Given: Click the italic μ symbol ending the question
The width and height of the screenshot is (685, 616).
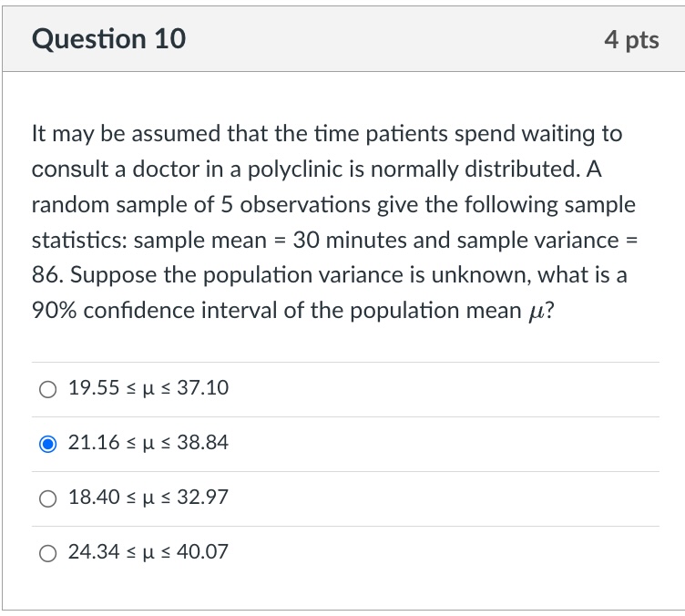Looking at the screenshot, I should (535, 311).
